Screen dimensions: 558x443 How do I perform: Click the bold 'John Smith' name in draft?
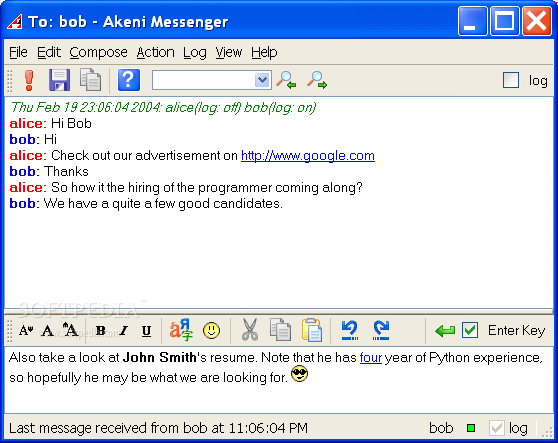coord(159,358)
